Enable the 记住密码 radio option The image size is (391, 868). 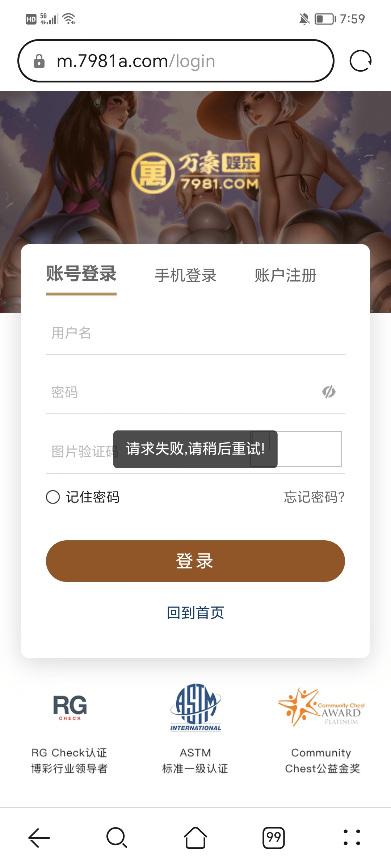pyautogui.click(x=53, y=497)
